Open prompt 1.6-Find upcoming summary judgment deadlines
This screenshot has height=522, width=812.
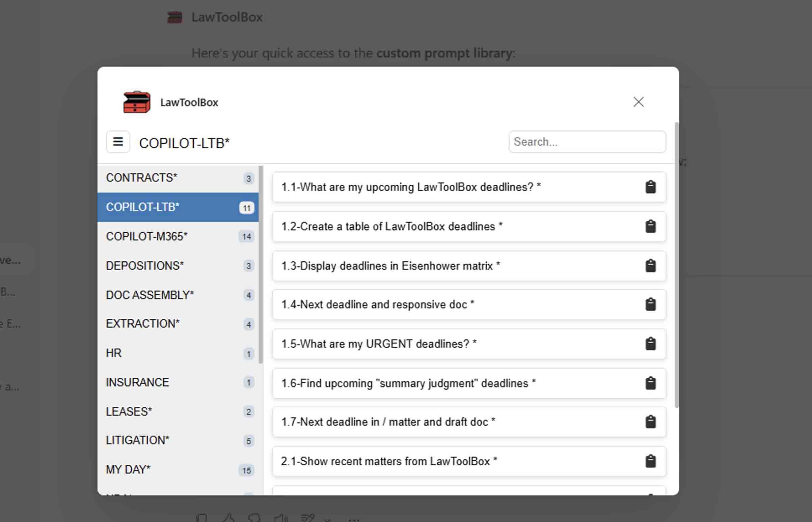point(469,383)
